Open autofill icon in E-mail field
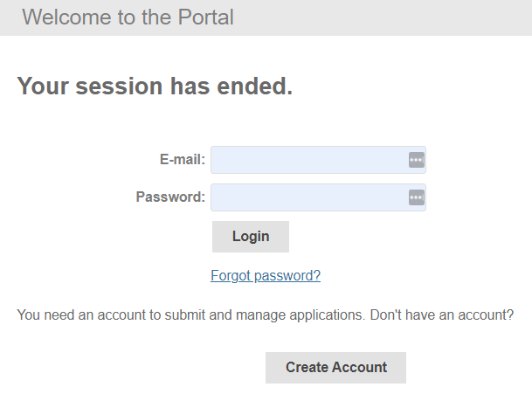Viewport: 532px width, 394px height. (416, 160)
